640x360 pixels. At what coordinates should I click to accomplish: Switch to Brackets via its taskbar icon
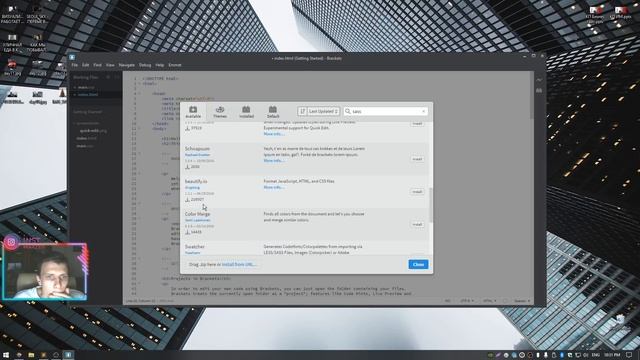[68, 355]
